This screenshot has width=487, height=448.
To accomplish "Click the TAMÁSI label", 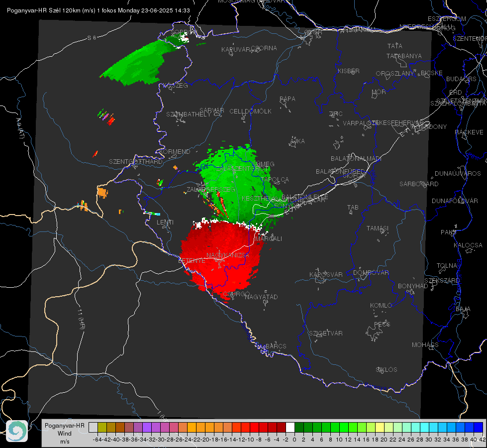I will 378,228.
